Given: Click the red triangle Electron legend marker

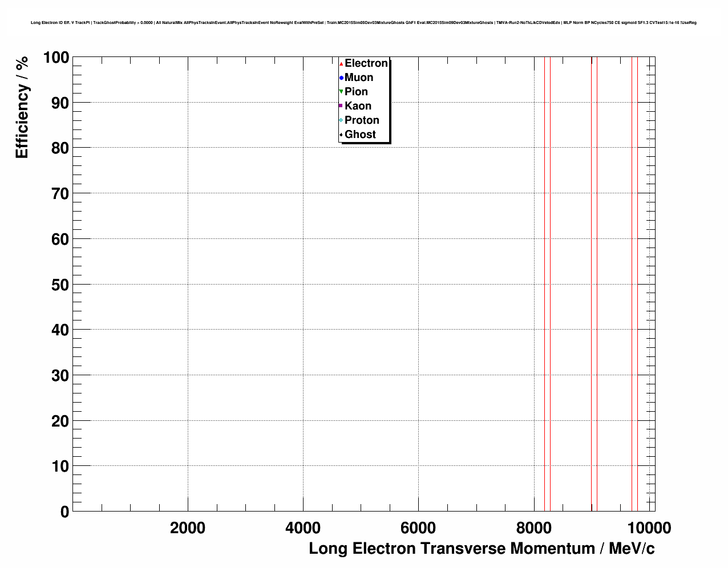Looking at the screenshot, I should (x=341, y=63).
